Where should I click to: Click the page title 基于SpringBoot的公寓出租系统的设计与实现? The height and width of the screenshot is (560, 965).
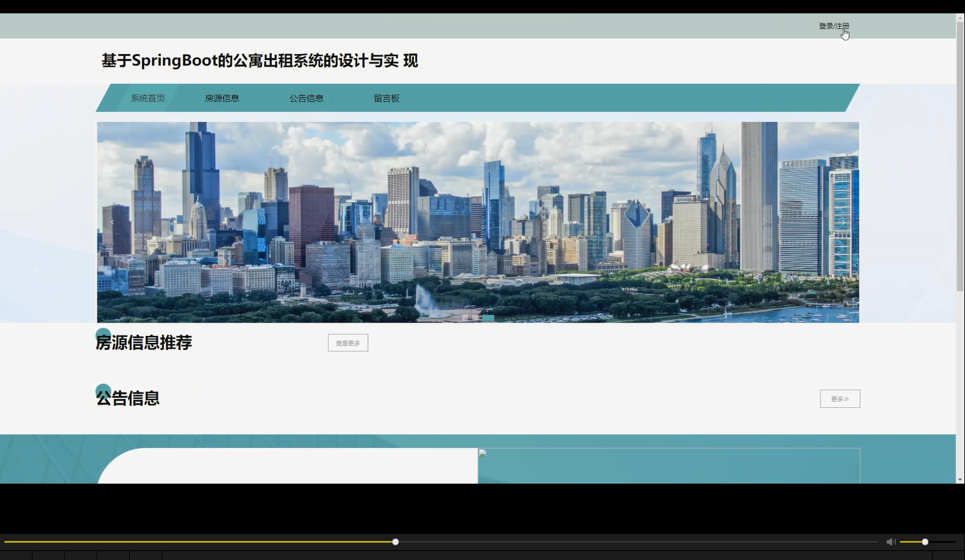tap(258, 60)
